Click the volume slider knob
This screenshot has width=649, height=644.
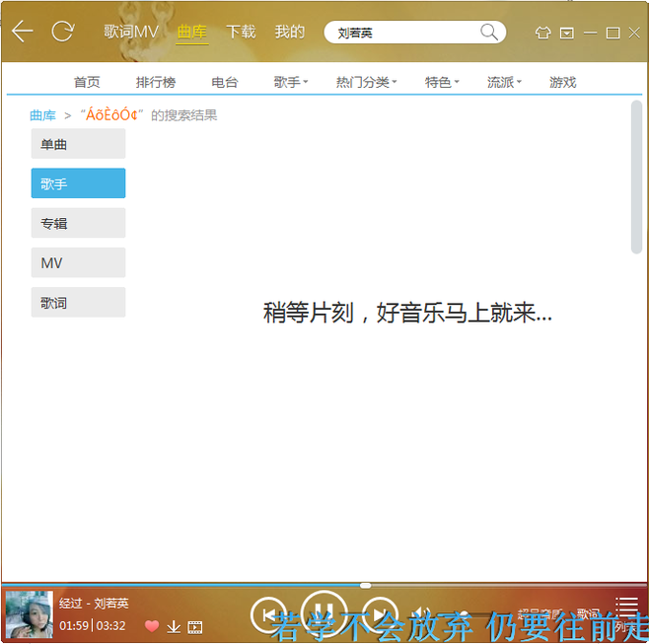tap(464, 613)
